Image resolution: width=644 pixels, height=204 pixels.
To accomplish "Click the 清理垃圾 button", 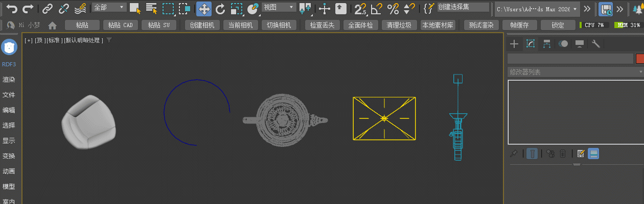I will [399, 25].
